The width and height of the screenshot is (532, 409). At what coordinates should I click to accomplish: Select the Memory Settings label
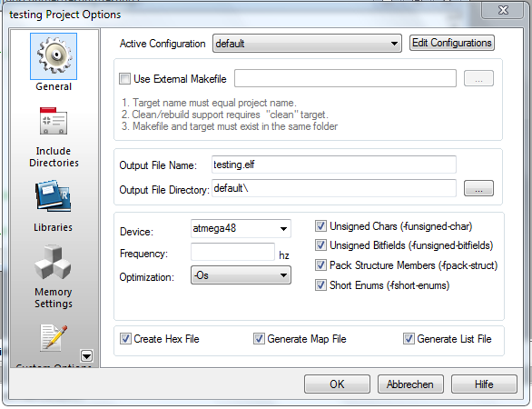pos(54,297)
